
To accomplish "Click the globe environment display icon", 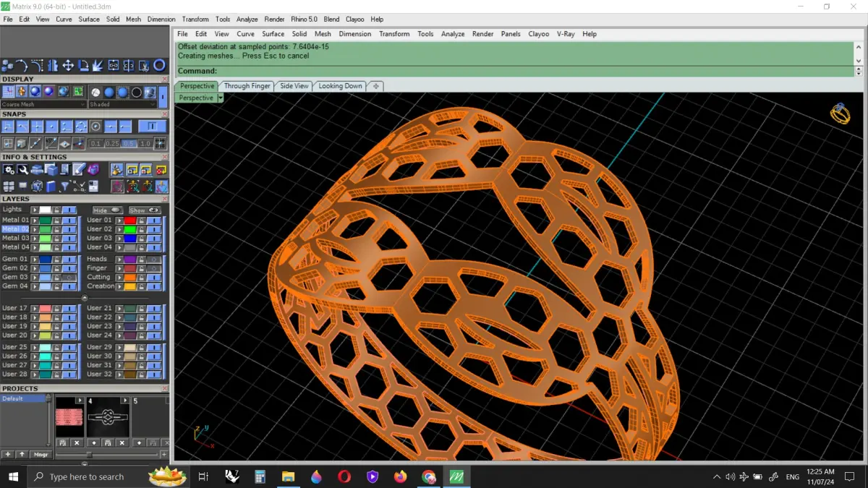I will (x=64, y=91).
